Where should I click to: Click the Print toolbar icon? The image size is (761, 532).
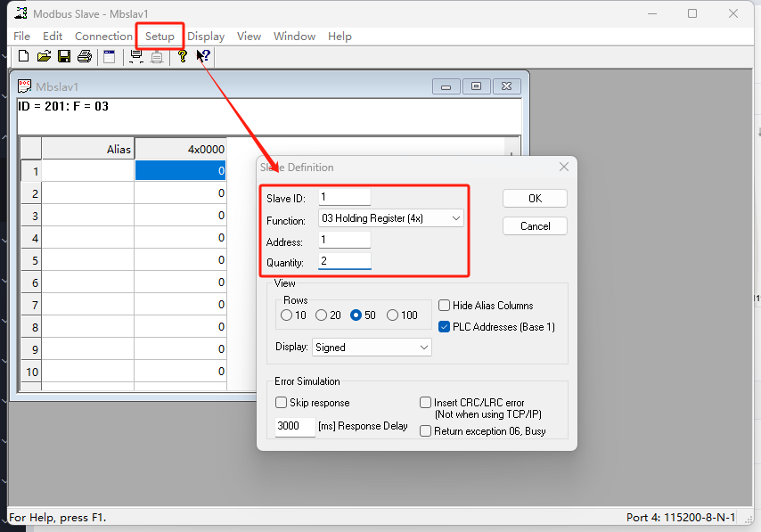coord(85,56)
